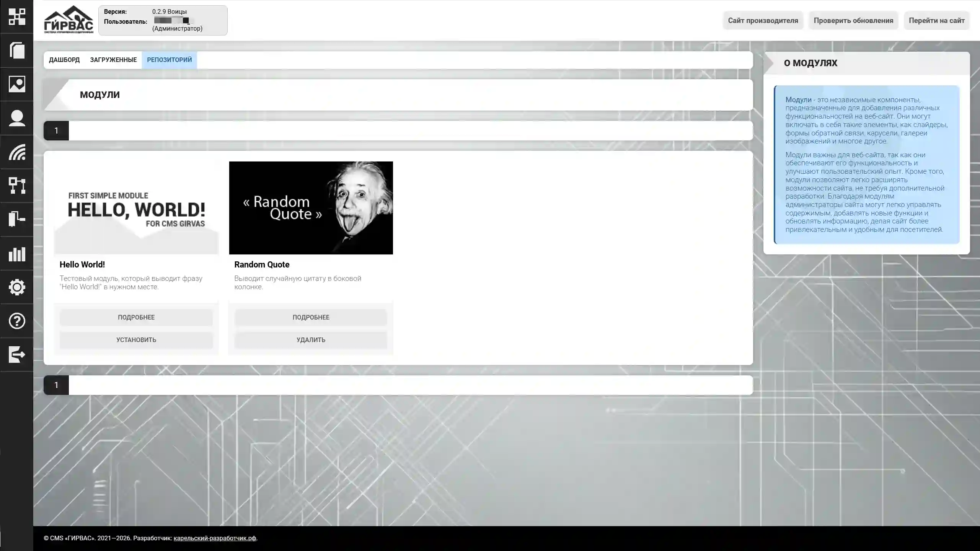The width and height of the screenshot is (980, 551).
Task: Switch to the Дашборд tab
Action: pyautogui.click(x=64, y=60)
